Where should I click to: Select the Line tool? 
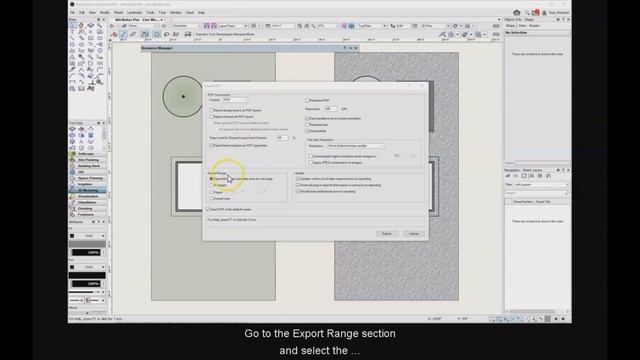73,38
